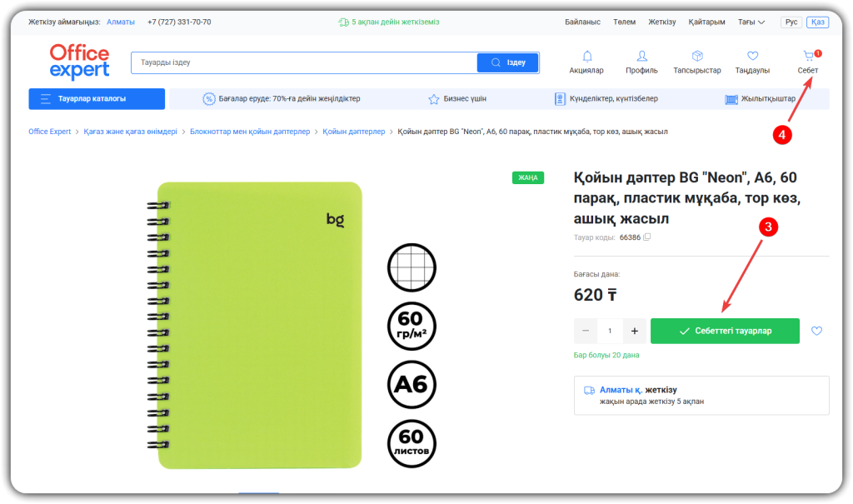
Task: Increase quantity with plus button
Action: [634, 331]
